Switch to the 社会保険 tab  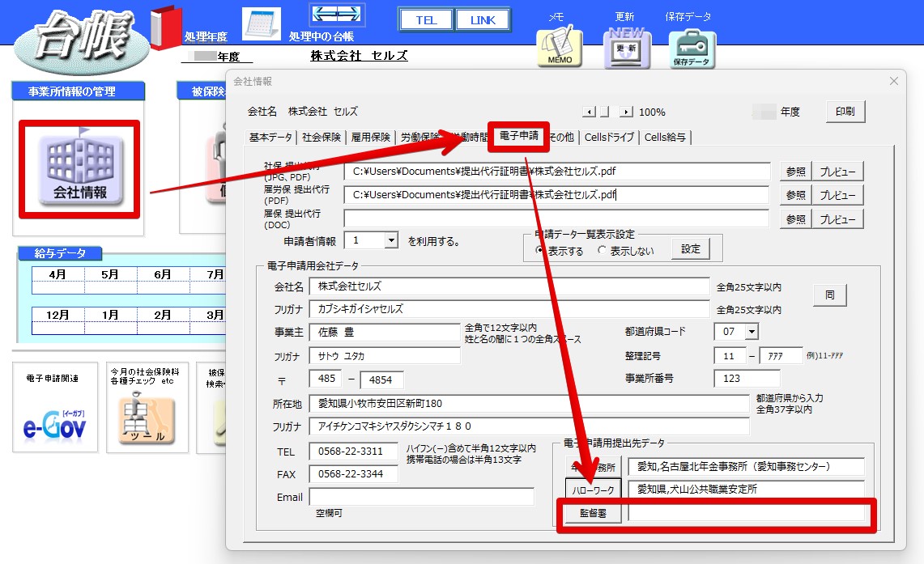click(321, 138)
